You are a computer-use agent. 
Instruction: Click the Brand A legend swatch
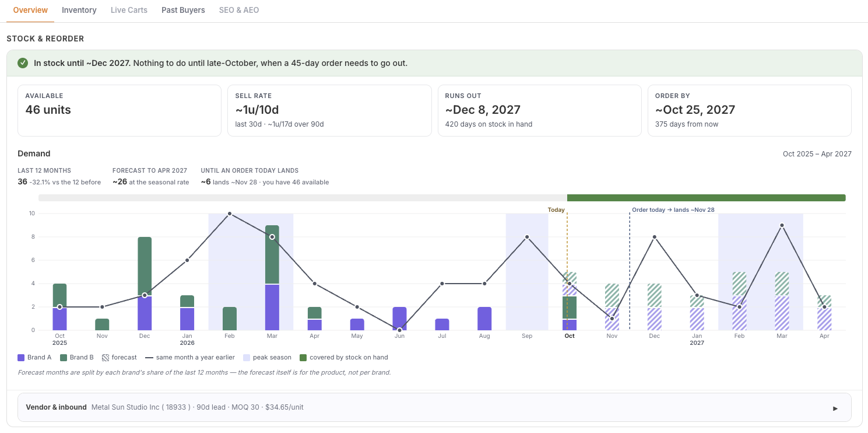tap(22, 358)
